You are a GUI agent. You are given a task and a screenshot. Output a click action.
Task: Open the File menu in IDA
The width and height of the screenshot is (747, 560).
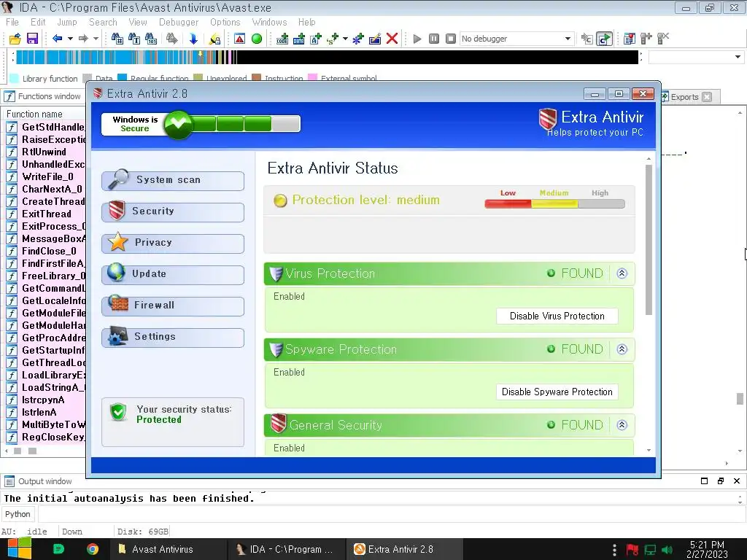12,23
